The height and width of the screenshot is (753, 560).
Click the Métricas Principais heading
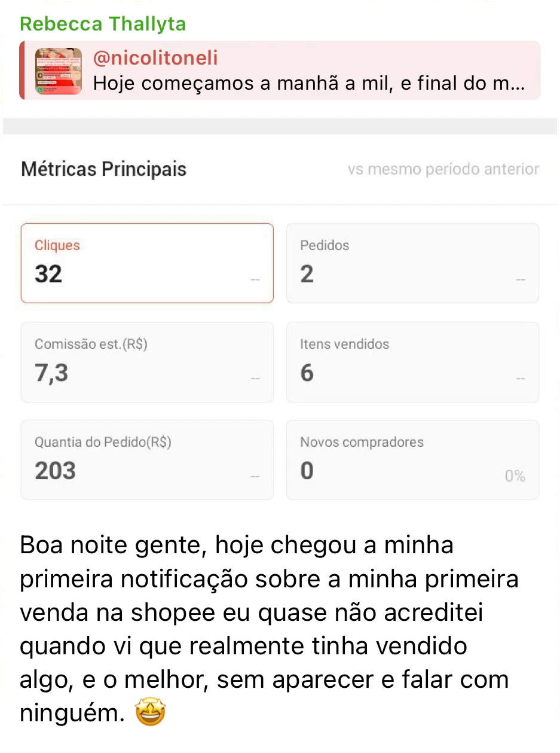104,169
